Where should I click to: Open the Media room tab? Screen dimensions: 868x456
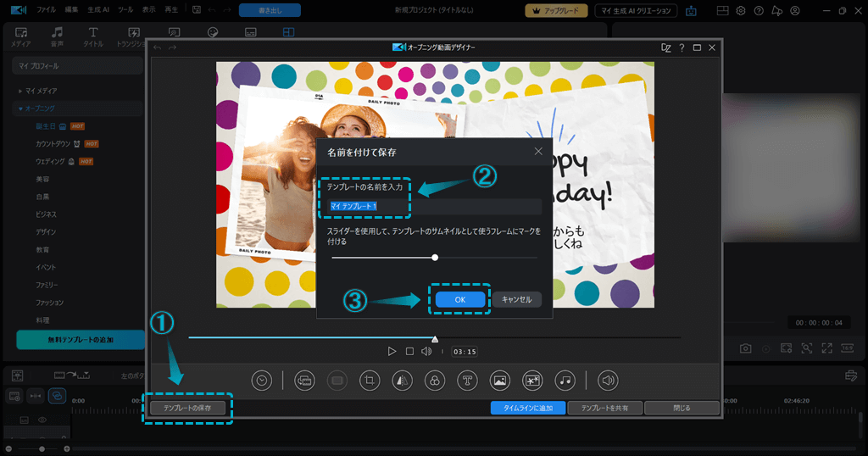pos(21,36)
